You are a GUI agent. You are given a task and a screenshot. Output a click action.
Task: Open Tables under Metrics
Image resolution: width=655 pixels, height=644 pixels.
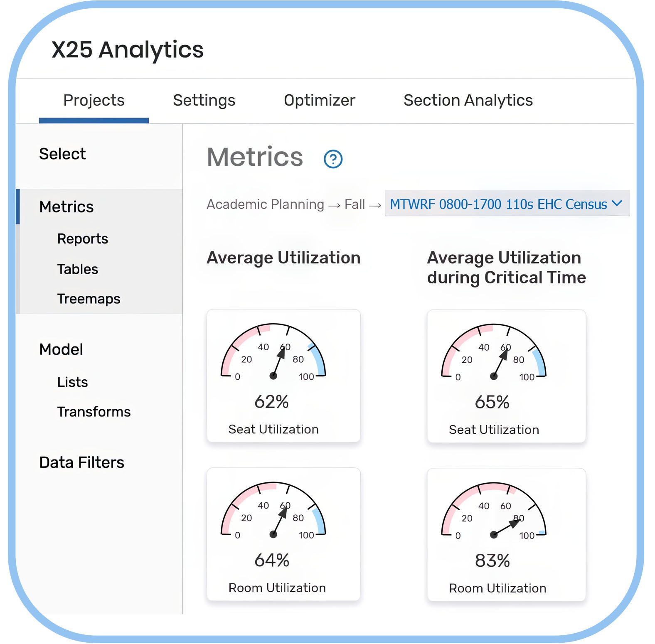[78, 269]
